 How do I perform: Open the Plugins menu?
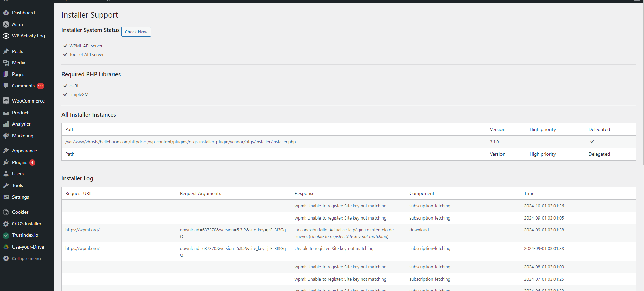pos(20,162)
